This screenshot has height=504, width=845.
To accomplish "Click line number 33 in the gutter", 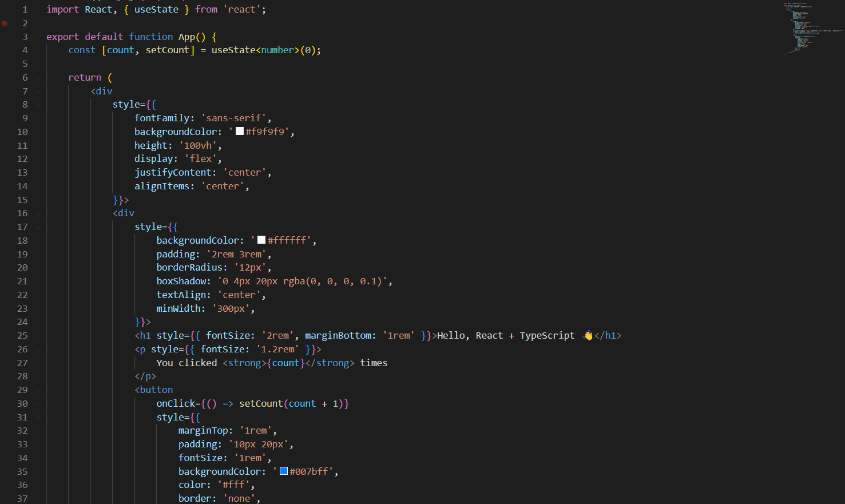I will (22, 445).
